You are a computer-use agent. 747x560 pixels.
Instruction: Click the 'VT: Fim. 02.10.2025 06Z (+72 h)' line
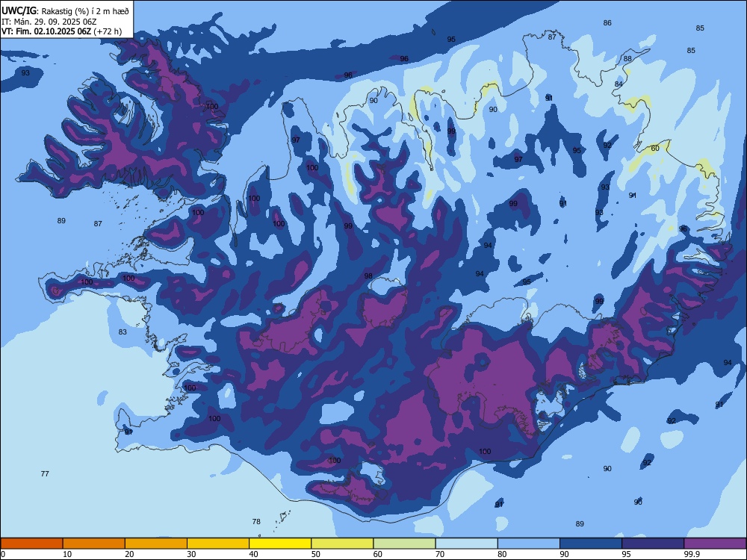pyautogui.click(x=61, y=31)
